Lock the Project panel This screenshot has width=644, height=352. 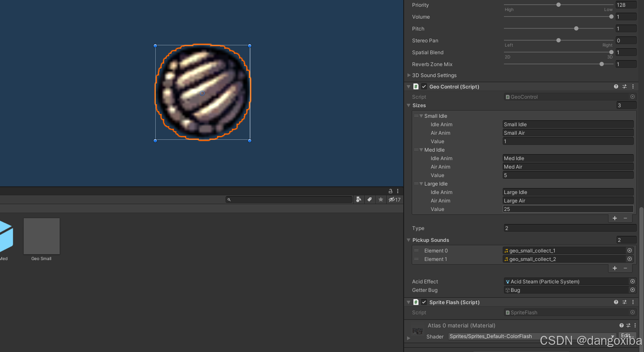click(x=391, y=191)
